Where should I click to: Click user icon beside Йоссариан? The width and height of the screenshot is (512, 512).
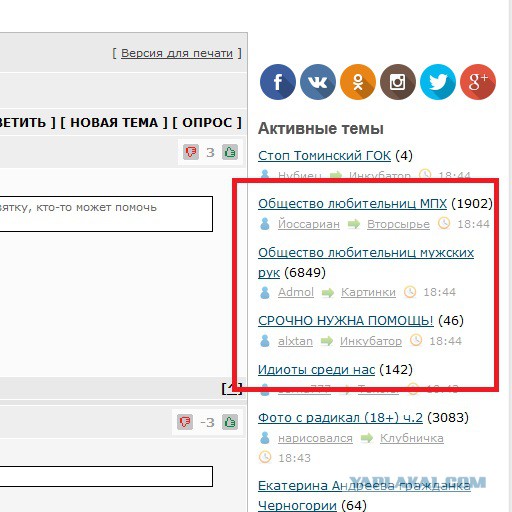(265, 224)
